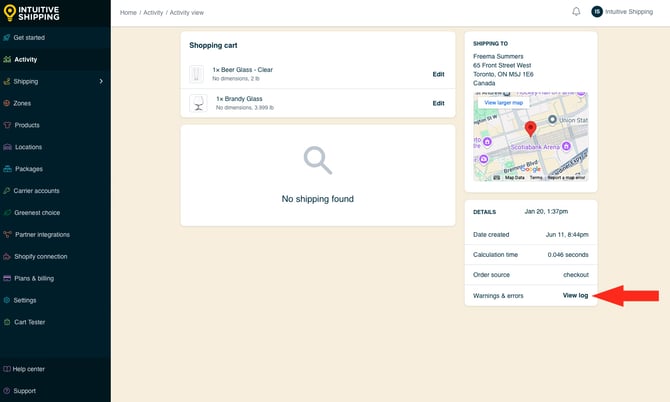Click the Scotiabank Arena map marker
The height and width of the screenshot is (402, 670).
[x=566, y=146]
